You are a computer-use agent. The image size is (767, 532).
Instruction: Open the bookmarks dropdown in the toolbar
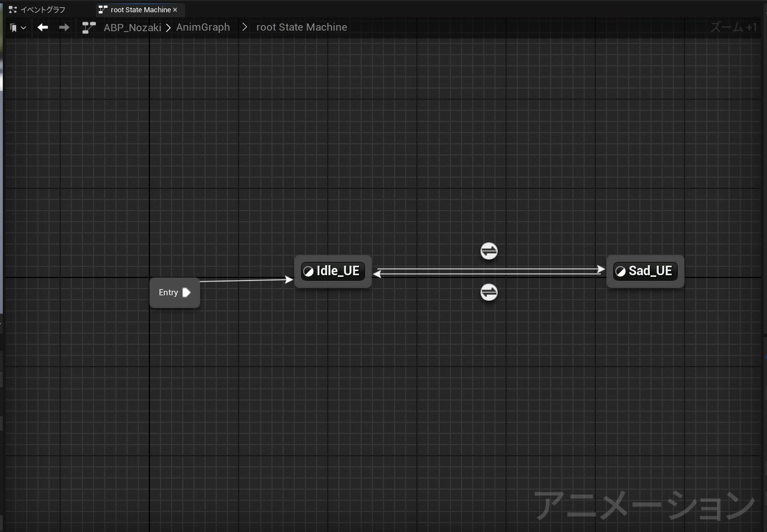[x=18, y=27]
